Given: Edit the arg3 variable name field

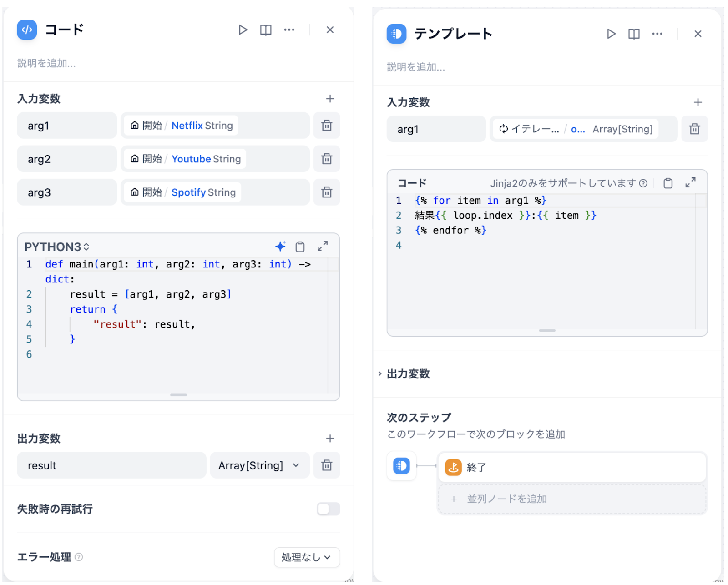Looking at the screenshot, I should coord(67,192).
